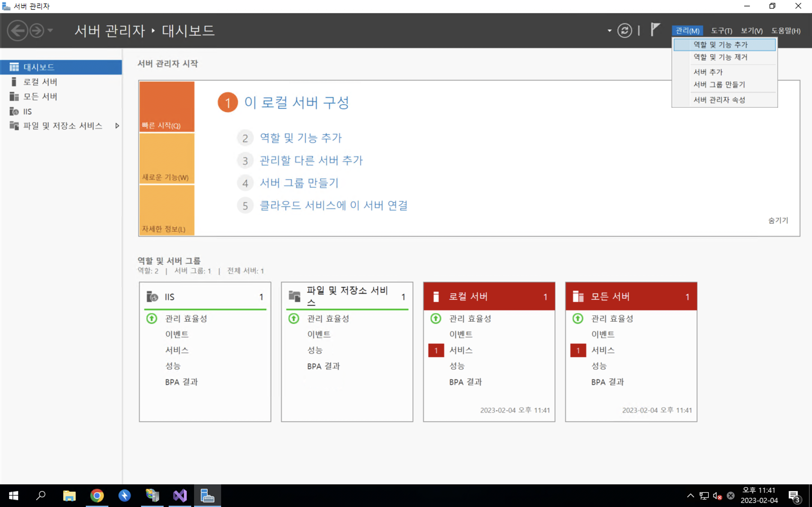Open Visual Studio from the taskbar
The height and width of the screenshot is (507, 812).
180,496
